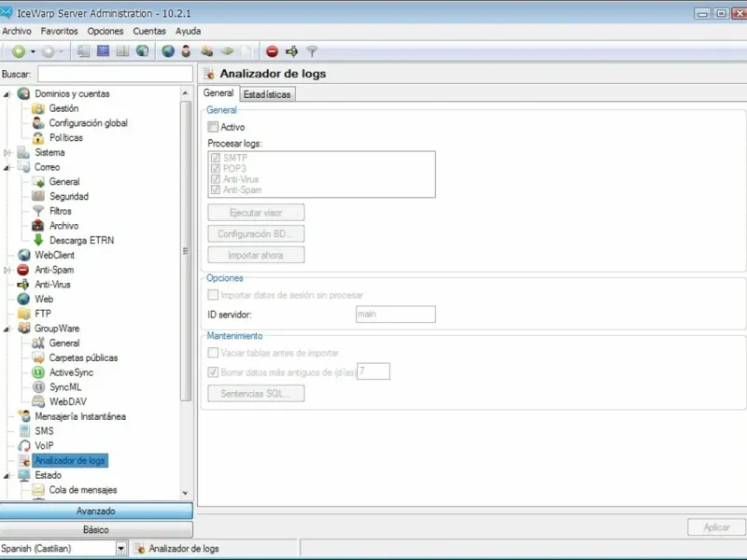Enable the Activo checkbox
Screen dimensions: 747x560
coord(213,127)
